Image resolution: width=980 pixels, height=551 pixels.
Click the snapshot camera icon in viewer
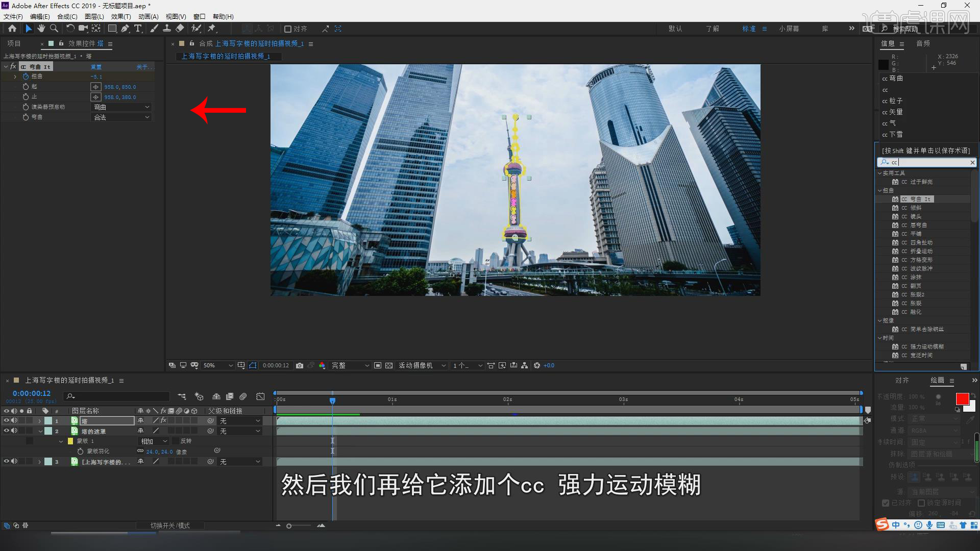[x=300, y=366]
